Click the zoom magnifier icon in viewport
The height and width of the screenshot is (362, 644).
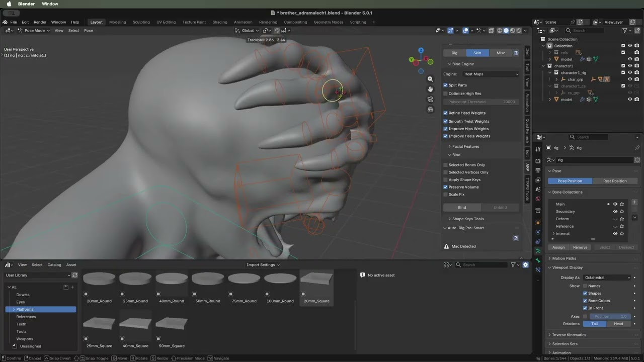pyautogui.click(x=430, y=79)
